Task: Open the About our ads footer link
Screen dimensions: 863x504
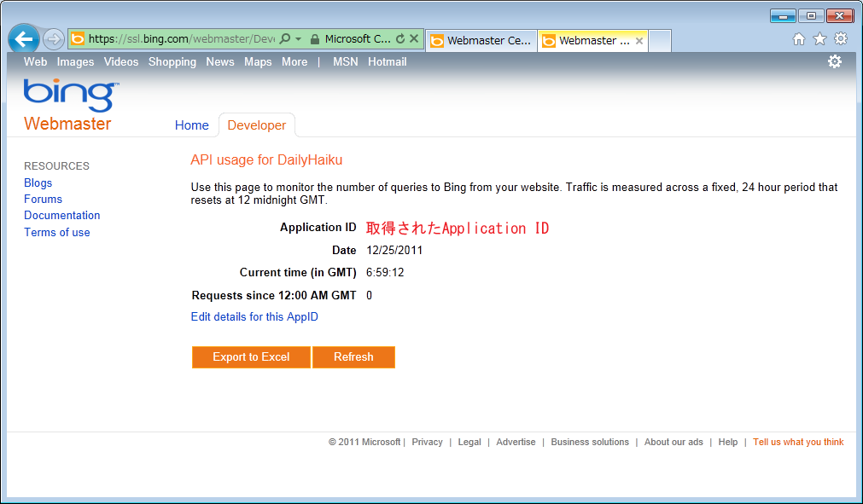Action: [x=673, y=442]
